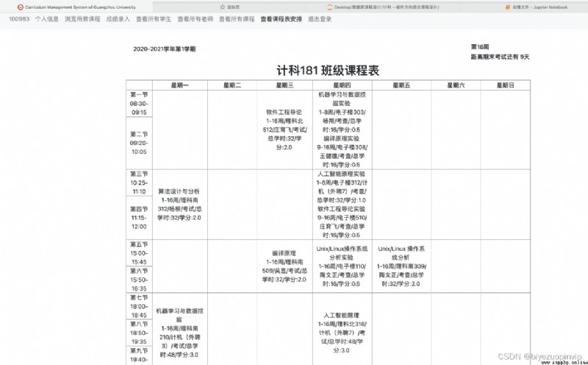Switch to the Desktop folder browser tab
The height and width of the screenshot is (365, 588).
coord(382,7)
